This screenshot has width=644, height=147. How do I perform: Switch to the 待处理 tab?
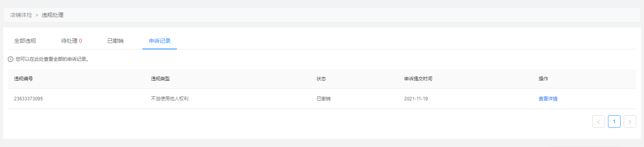[69, 41]
